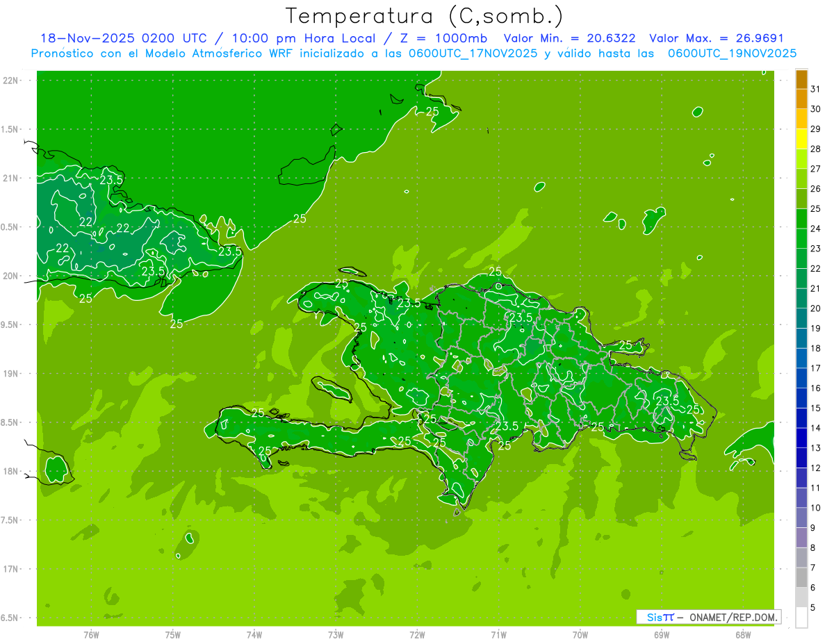The height and width of the screenshot is (644, 834).
Task: Click the '27' label in the color legend
Action: pos(816,169)
